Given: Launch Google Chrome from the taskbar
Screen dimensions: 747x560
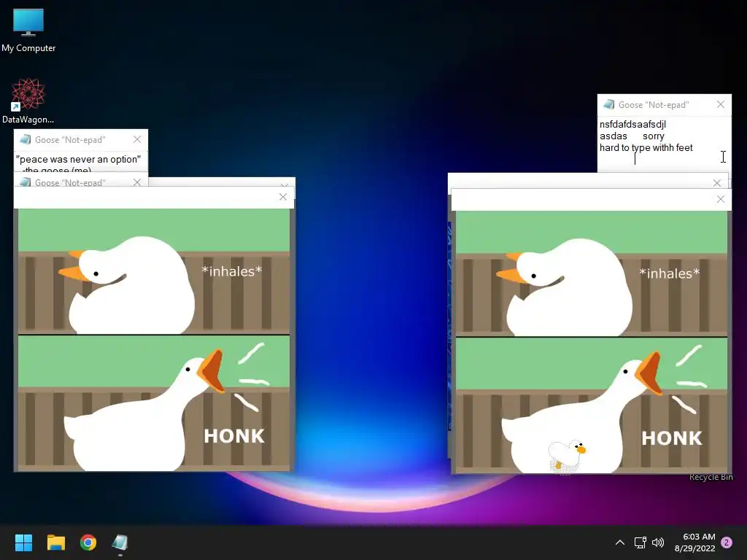Looking at the screenshot, I should [x=88, y=542].
